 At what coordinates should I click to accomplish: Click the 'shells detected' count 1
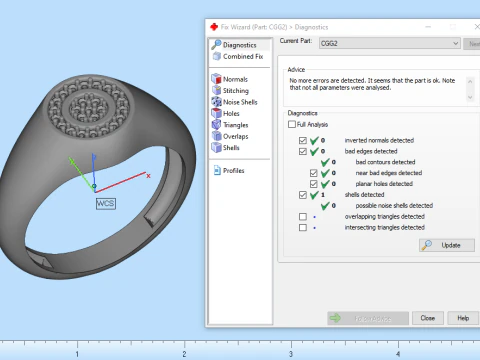point(323,195)
